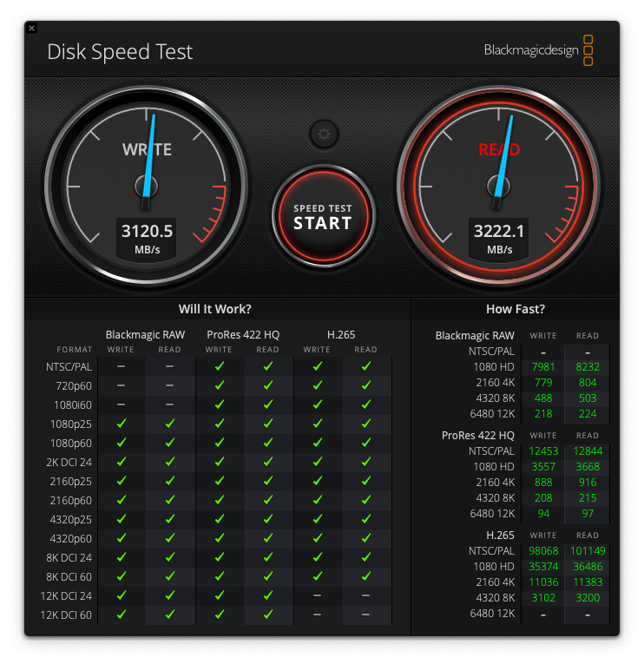This screenshot has width=644, height=664.
Task: Click ProRes 4320 8K write value 208
Action: tap(543, 498)
